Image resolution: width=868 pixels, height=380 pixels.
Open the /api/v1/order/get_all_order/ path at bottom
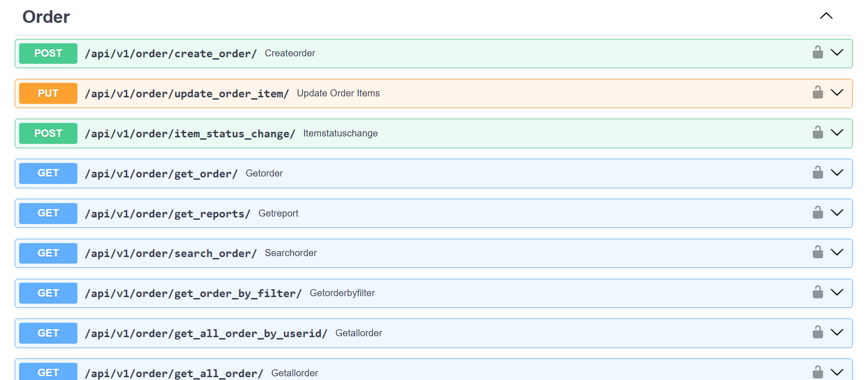pyautogui.click(x=174, y=373)
